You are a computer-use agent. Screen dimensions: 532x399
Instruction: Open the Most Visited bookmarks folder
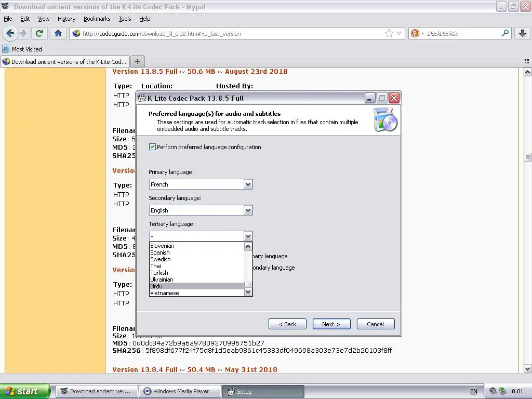coord(22,49)
